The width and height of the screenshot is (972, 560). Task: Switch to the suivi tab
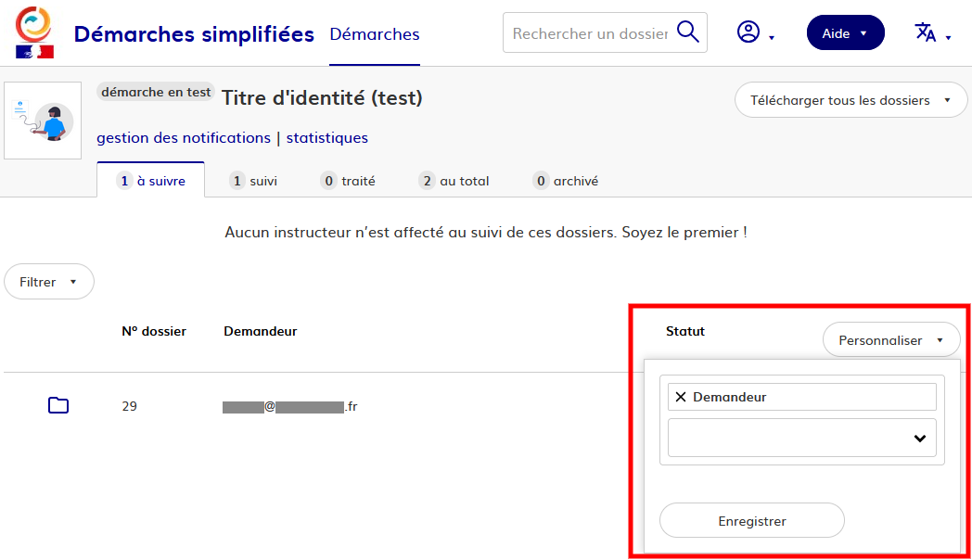[x=254, y=181]
